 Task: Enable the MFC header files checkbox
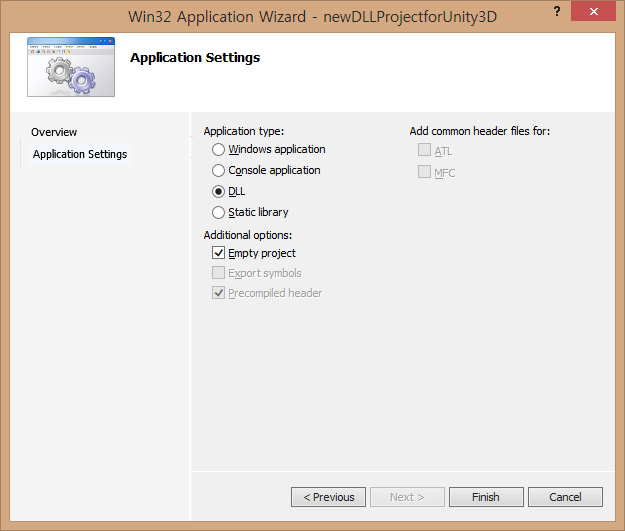[424, 172]
